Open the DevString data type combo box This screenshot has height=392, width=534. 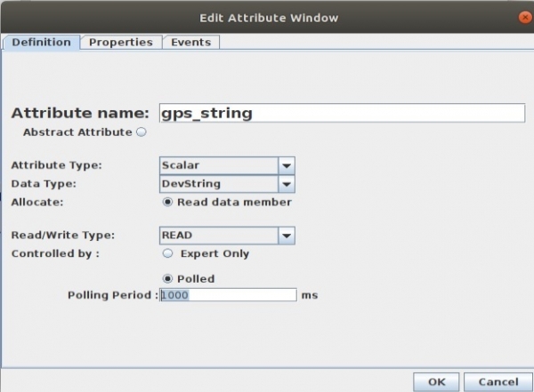(x=218, y=184)
